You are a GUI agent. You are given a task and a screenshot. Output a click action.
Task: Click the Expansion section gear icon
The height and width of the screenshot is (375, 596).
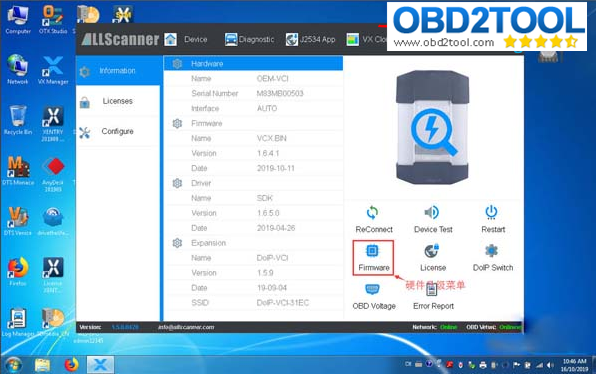[177, 243]
